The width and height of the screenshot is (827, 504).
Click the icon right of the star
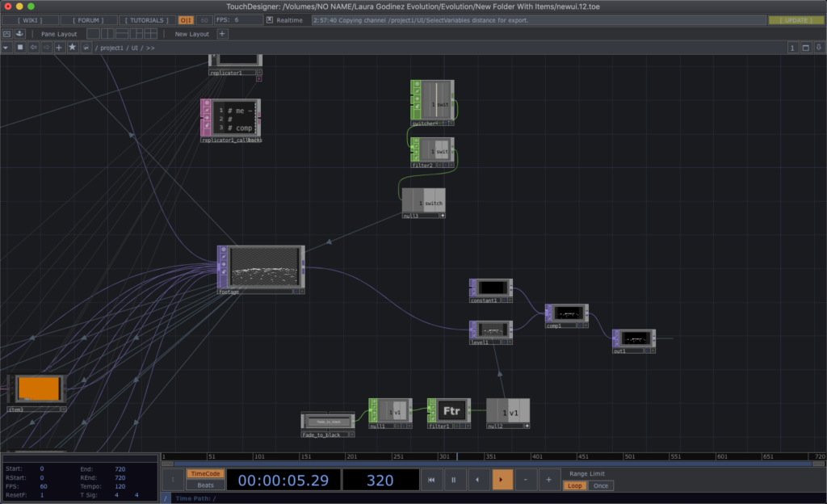pos(86,48)
